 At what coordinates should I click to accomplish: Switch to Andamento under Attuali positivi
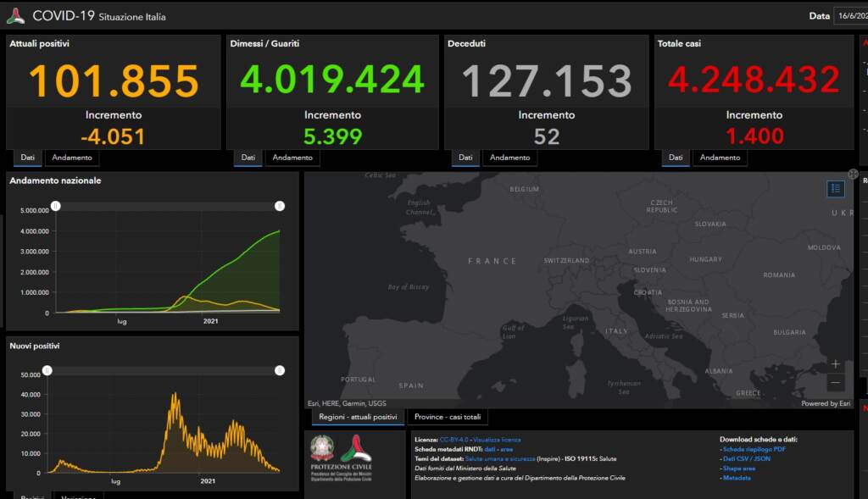[73, 158]
